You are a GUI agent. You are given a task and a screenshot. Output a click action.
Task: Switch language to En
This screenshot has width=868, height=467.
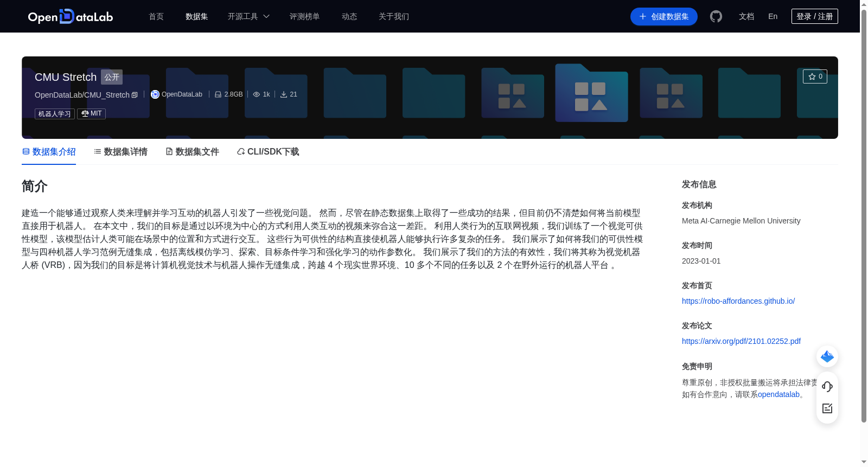[773, 16]
